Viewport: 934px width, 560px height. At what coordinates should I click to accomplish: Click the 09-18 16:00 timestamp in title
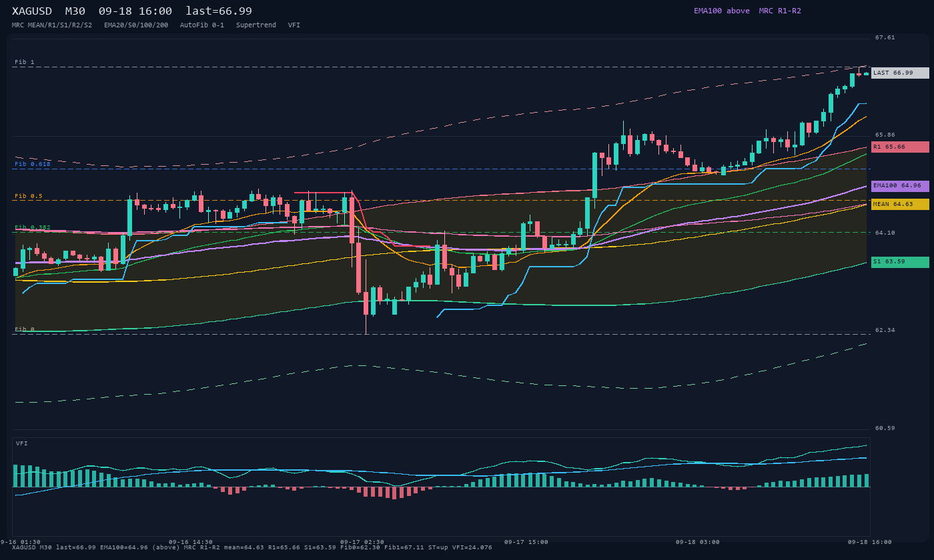click(135, 11)
